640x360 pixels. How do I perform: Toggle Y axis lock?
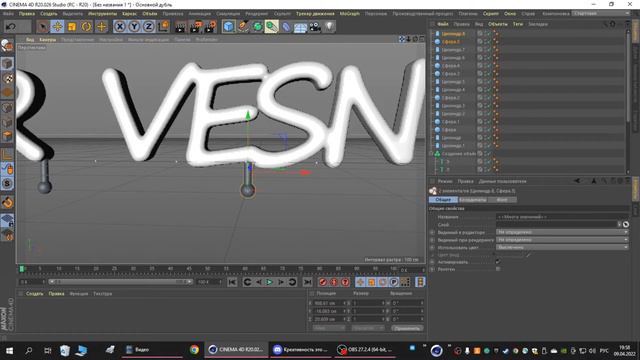tap(134, 27)
